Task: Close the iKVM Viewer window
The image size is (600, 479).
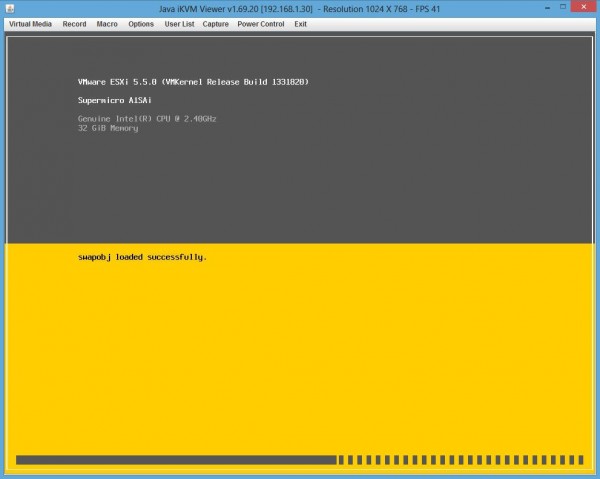Action: [584, 7]
